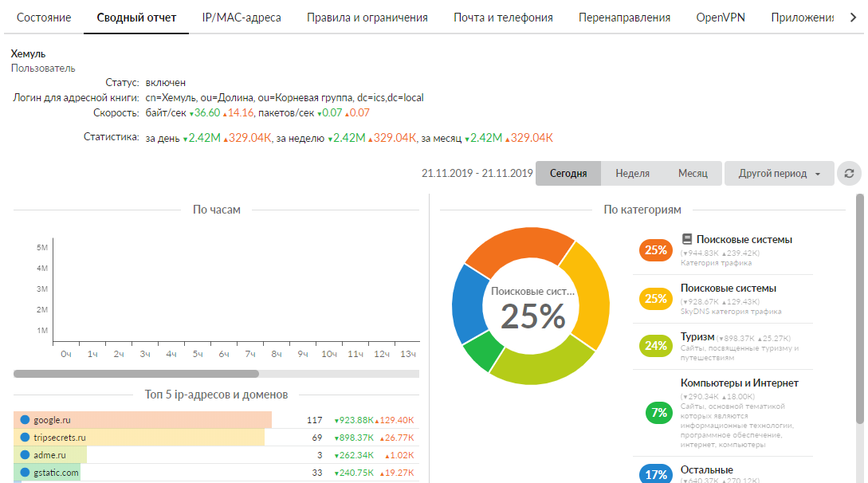868x483 pixels.
Task: Click the globe icon next to google.ru
Action: (x=24, y=420)
